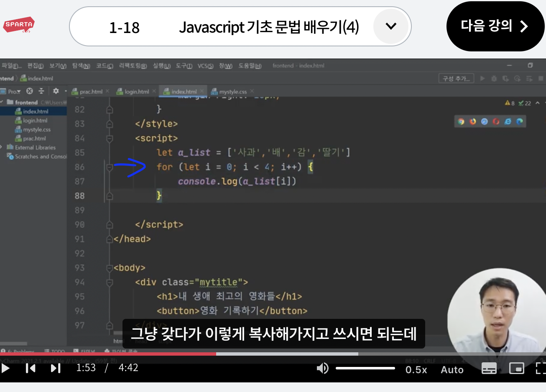Click the locate opened file target icon
The image size is (546, 392).
tap(29, 91)
